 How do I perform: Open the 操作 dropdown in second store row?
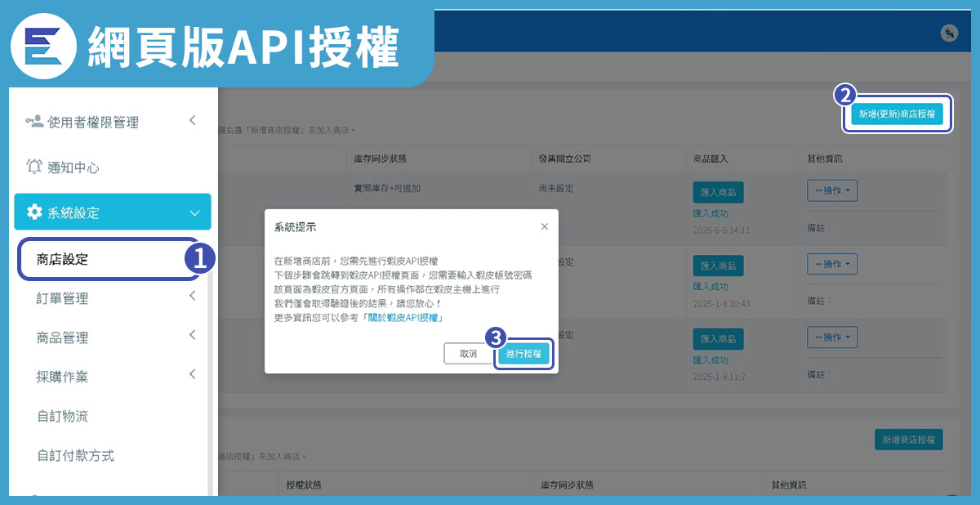[831, 264]
